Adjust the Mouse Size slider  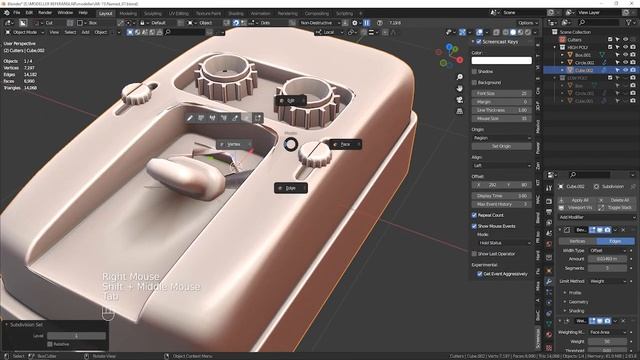502,118
